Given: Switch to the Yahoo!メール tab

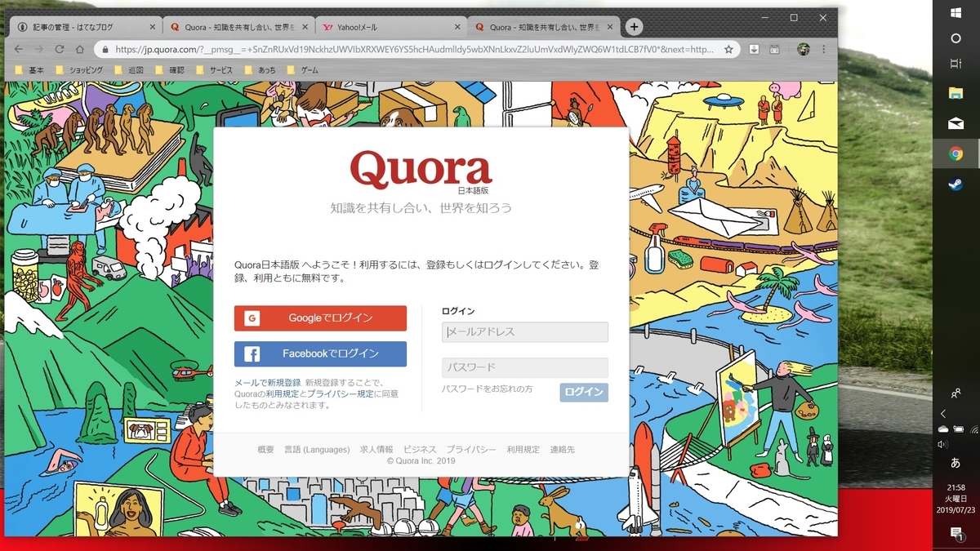Looking at the screenshot, I should click(x=390, y=27).
